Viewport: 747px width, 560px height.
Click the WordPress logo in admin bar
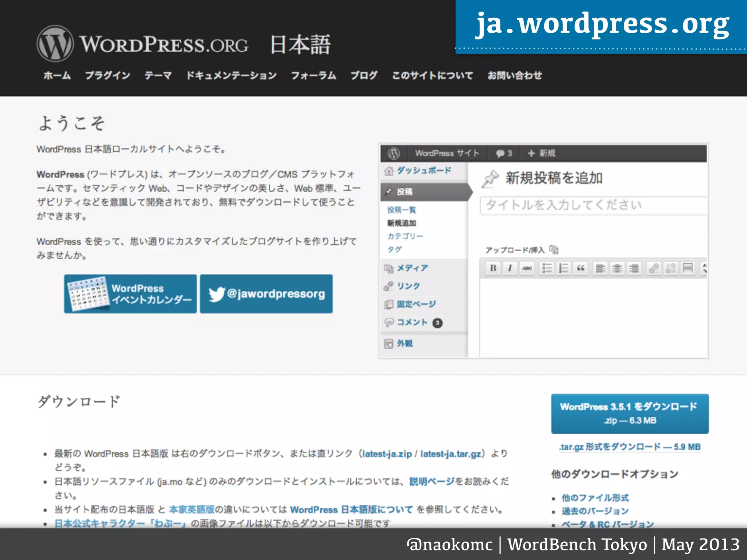[x=394, y=153]
